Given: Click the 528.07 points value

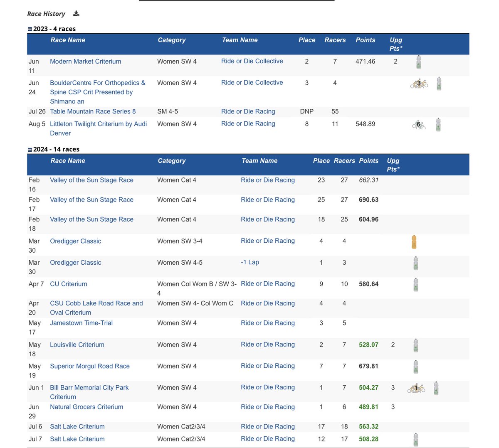Looking at the screenshot, I should pyautogui.click(x=369, y=345).
